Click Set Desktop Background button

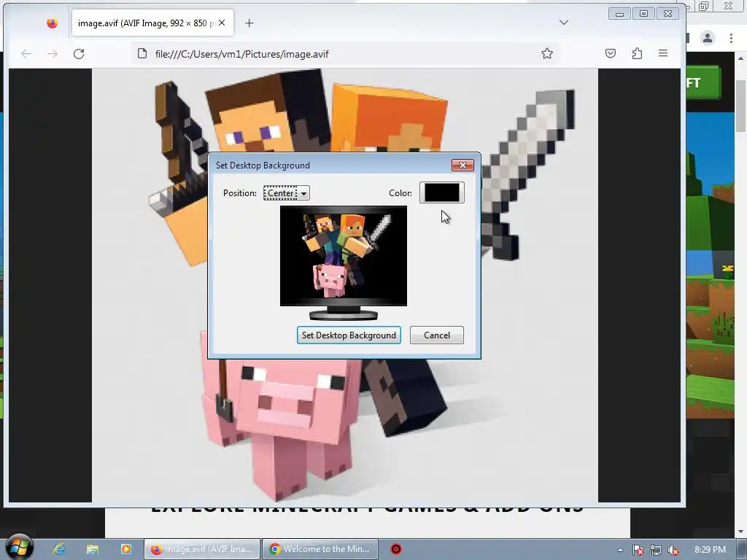pyautogui.click(x=349, y=335)
